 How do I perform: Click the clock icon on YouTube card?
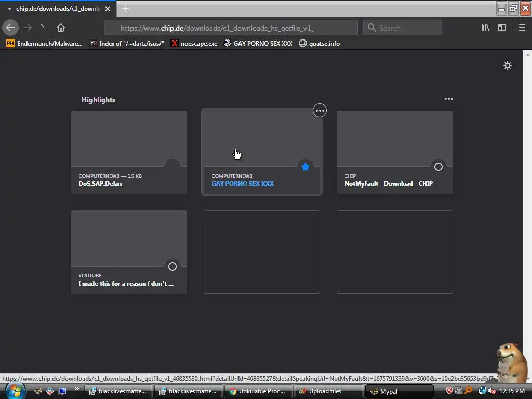172,267
